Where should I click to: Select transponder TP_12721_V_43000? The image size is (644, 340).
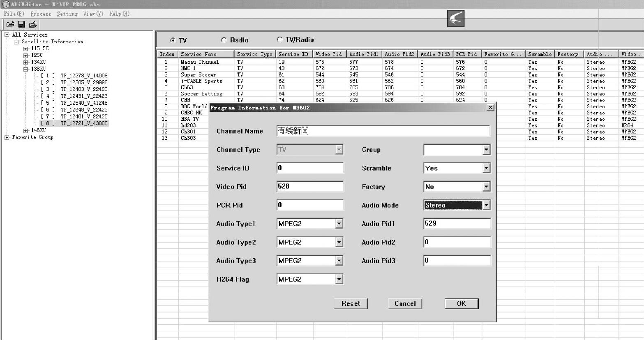click(x=84, y=123)
